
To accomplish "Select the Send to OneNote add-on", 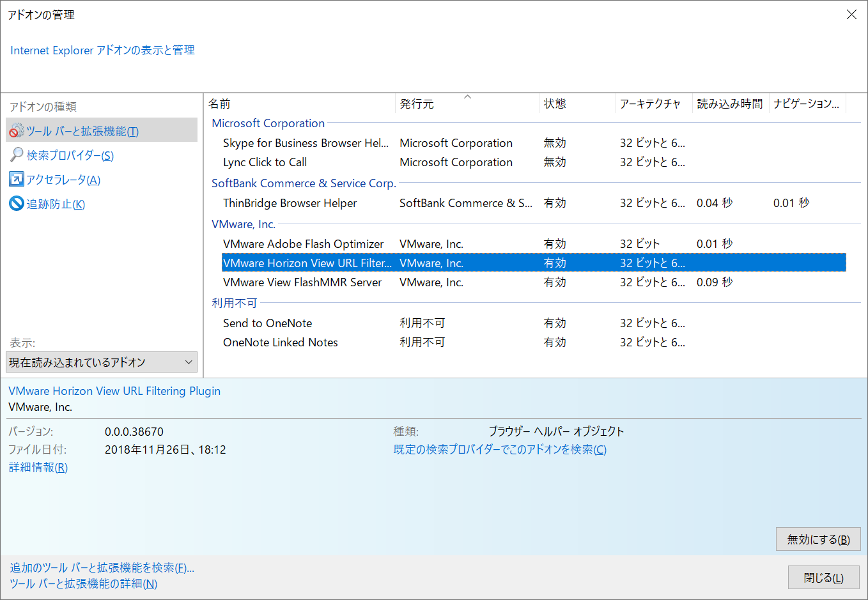I will 534,323.
